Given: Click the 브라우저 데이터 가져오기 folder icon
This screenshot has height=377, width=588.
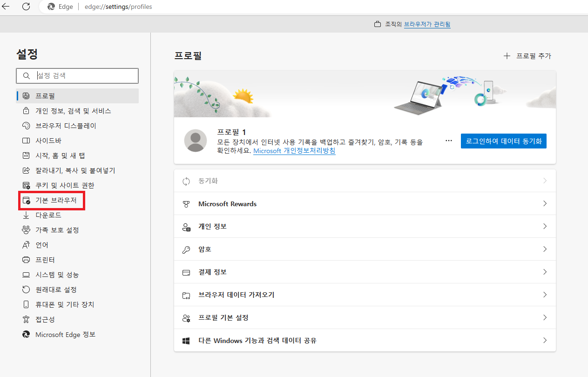Looking at the screenshot, I should (x=186, y=295).
